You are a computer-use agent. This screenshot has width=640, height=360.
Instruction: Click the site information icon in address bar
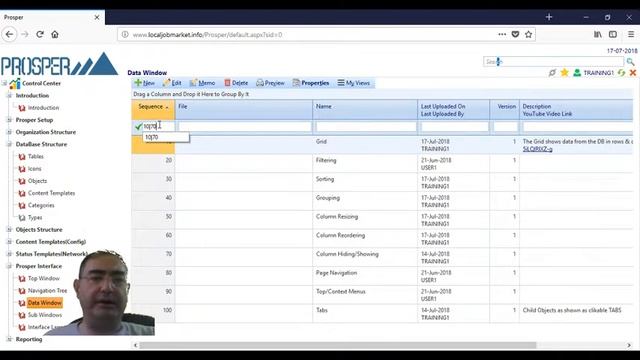pos(125,35)
